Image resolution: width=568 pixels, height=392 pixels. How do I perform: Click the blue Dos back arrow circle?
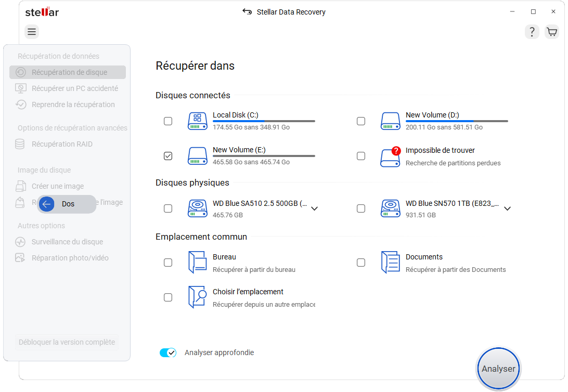(46, 204)
